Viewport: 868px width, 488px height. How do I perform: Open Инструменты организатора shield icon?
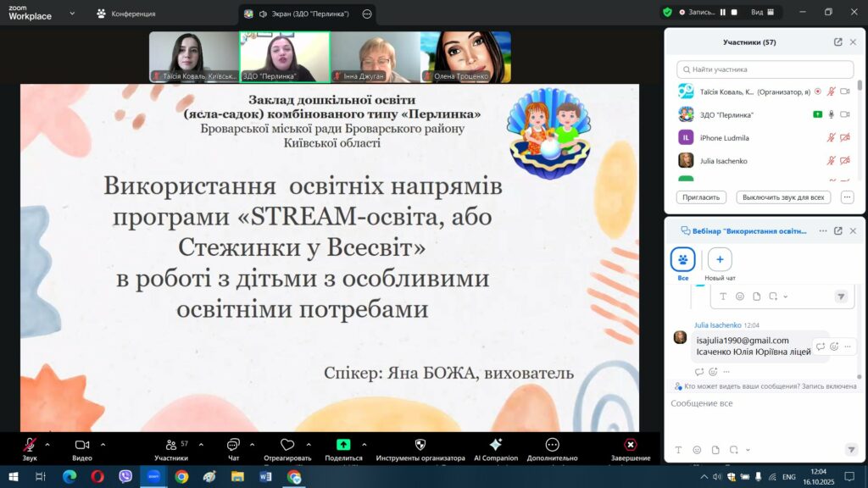pyautogui.click(x=420, y=445)
